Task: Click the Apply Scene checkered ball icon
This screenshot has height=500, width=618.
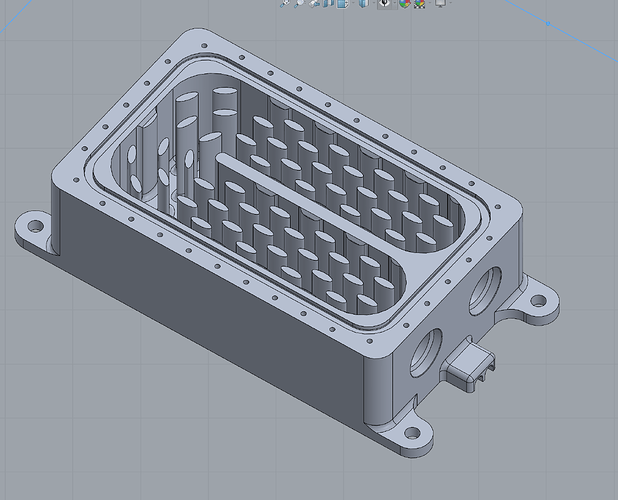Action: coord(419,3)
